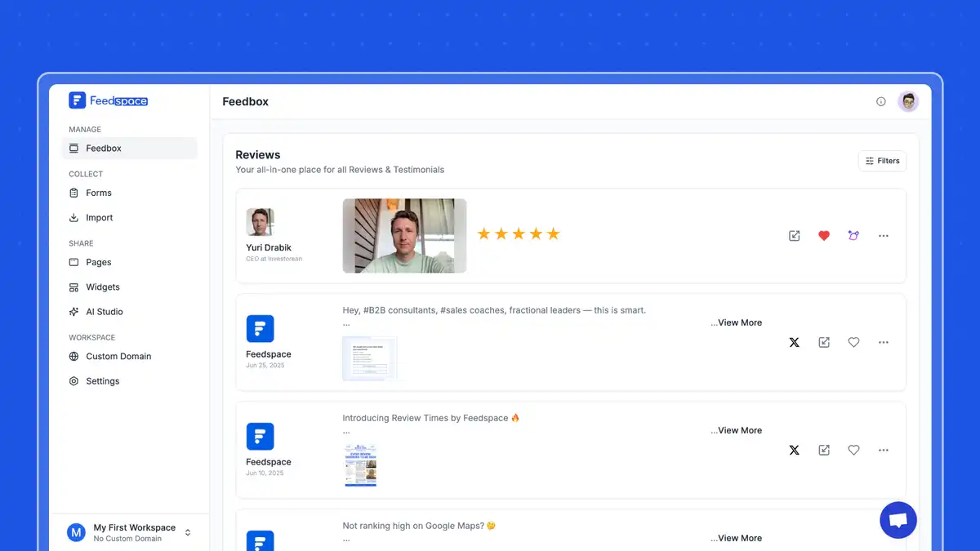Favorite the Review Times post
This screenshot has height=551, width=980.
pos(853,450)
